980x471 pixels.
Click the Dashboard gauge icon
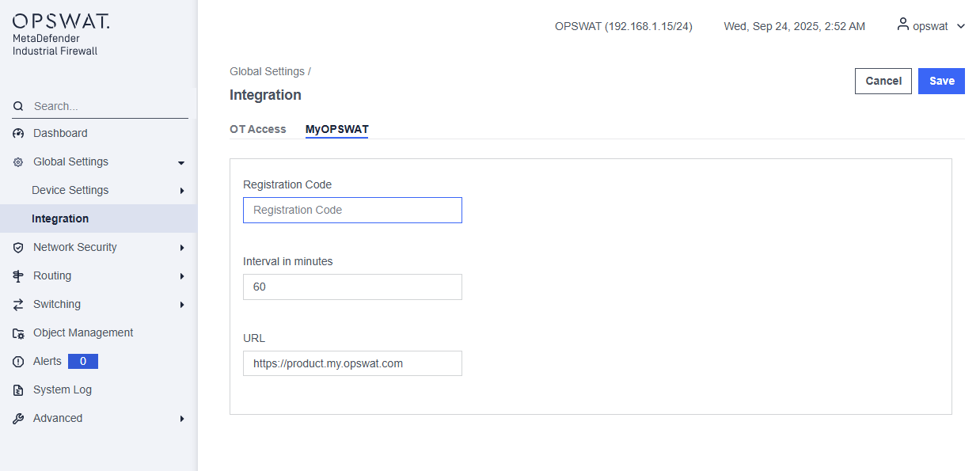18,134
